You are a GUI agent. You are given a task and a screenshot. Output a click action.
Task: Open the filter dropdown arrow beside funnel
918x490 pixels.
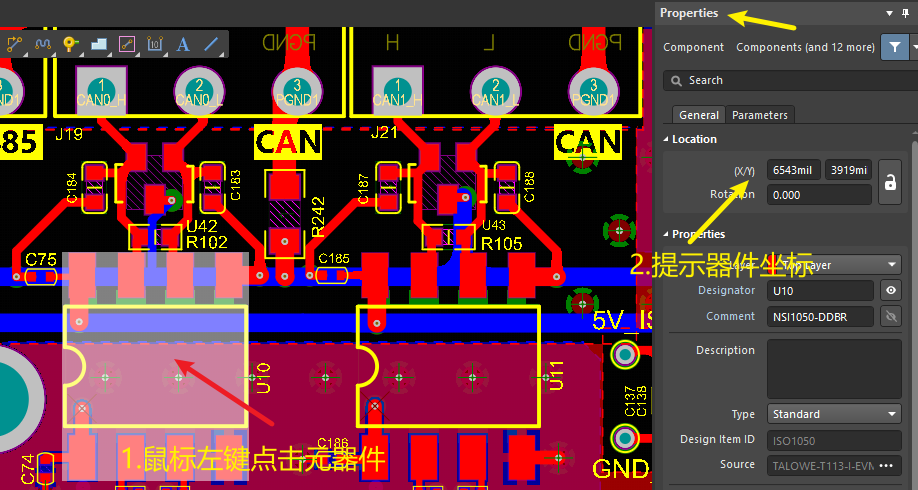[913, 47]
